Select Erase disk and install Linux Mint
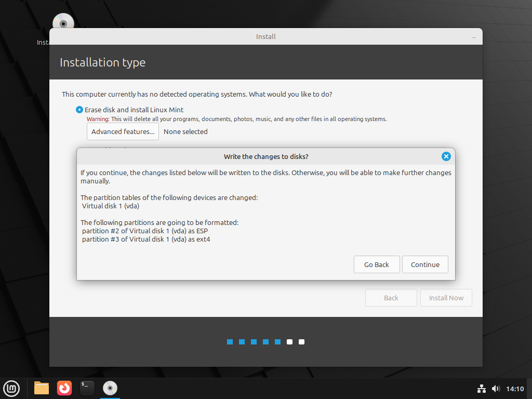This screenshot has height=399, width=532. point(79,110)
